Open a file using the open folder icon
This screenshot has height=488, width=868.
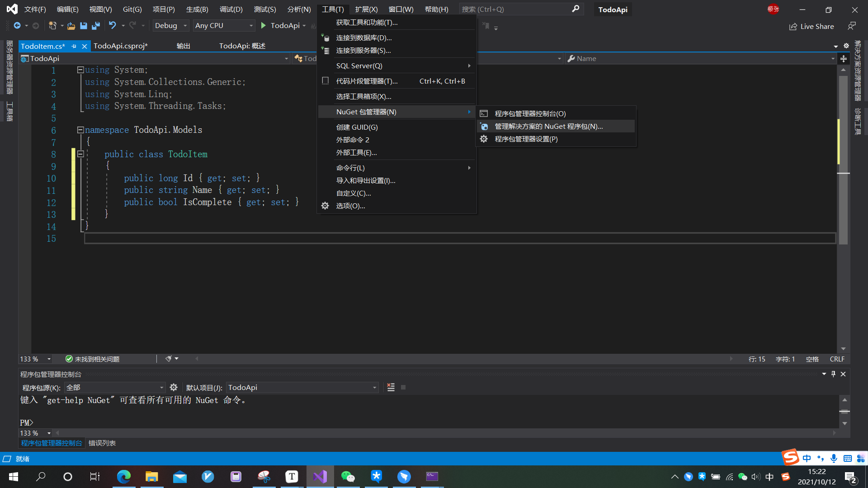click(71, 26)
